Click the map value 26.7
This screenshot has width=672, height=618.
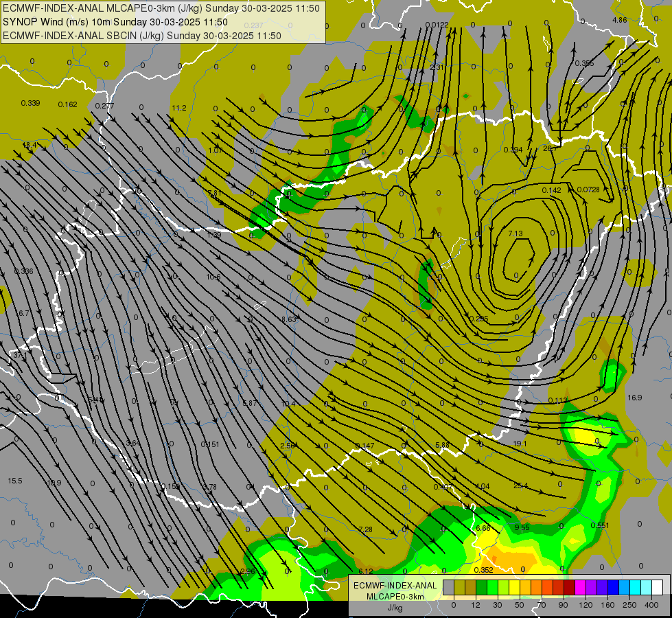pos(550,148)
